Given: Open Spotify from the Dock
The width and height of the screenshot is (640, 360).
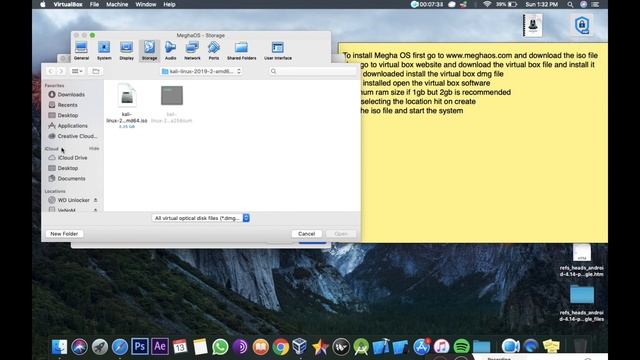Looking at the screenshot, I should point(461,347).
